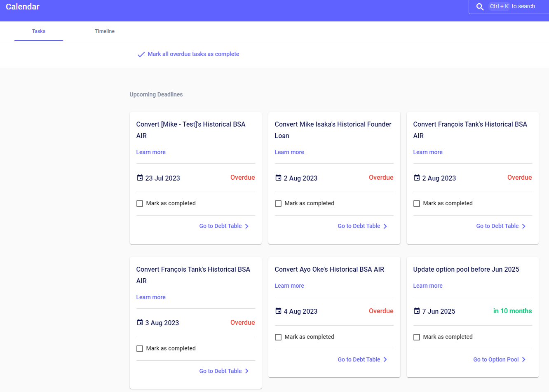This screenshot has height=392, width=549.
Task: Tick Mark as completed for Mike Isaka's loan
Action: (x=278, y=204)
